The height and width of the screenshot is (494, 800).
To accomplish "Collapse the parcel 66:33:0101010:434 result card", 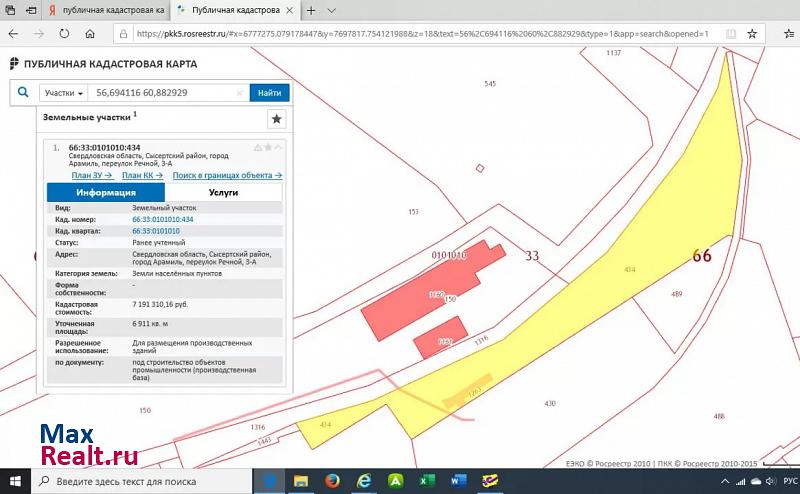I will [x=279, y=148].
